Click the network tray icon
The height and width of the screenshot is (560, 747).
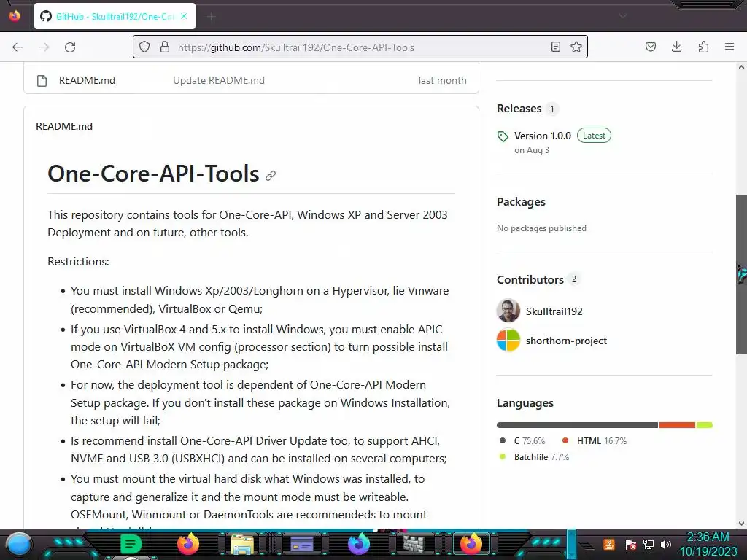649,544
